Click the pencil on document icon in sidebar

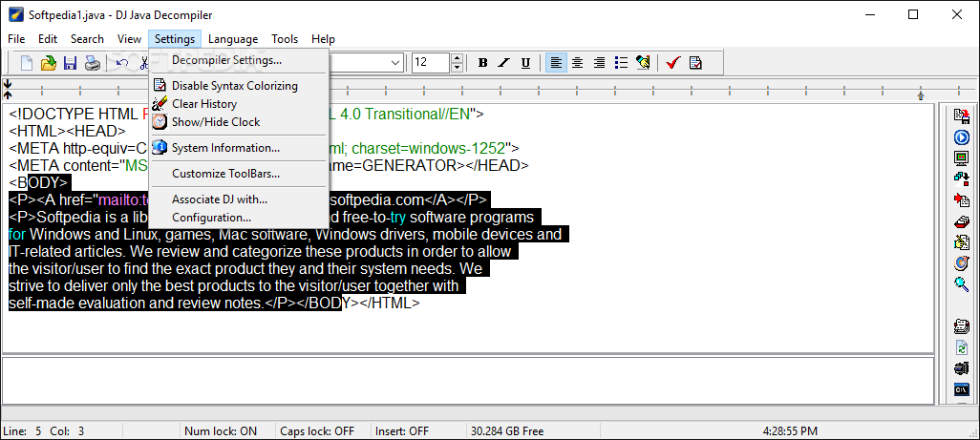pyautogui.click(x=961, y=242)
